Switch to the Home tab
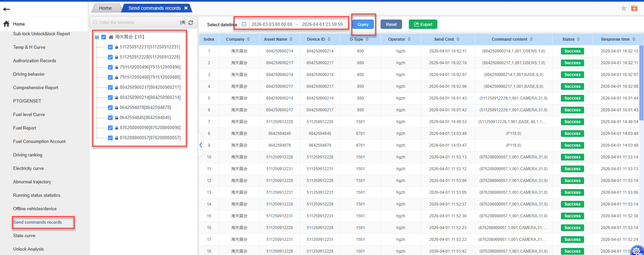This screenshot has height=255, width=644. pos(105,8)
